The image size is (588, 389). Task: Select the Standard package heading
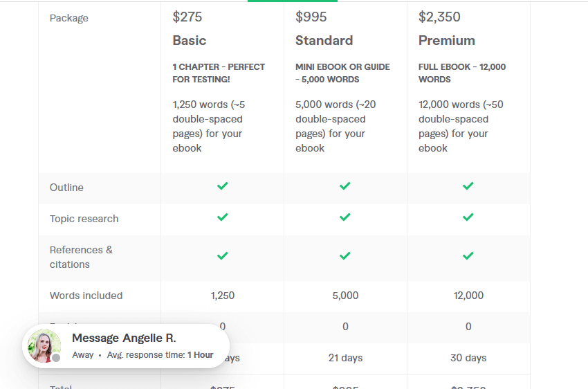pos(324,41)
